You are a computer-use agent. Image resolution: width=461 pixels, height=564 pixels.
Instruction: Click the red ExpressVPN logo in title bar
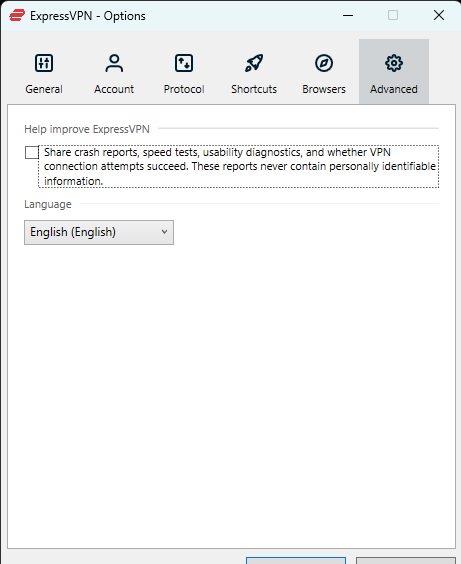point(17,15)
